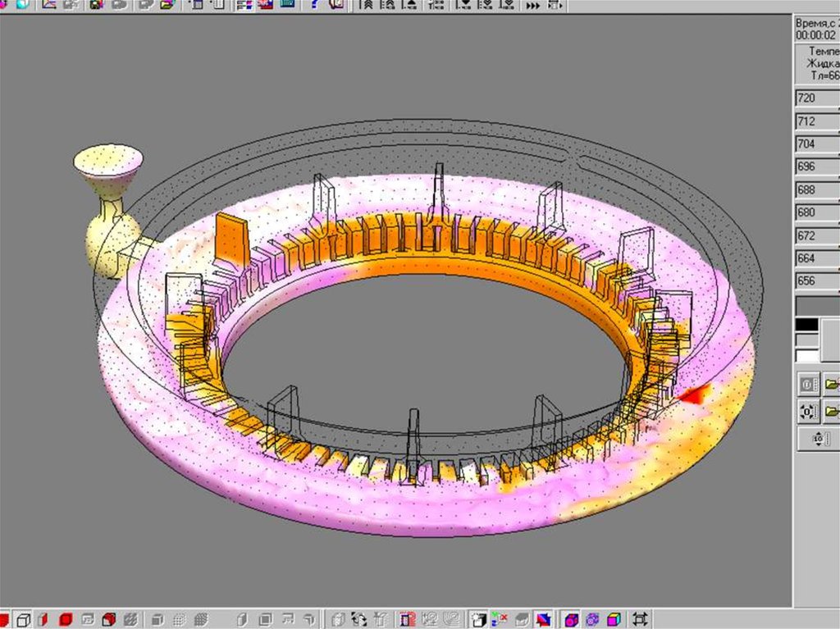Click the yellow open folder icon in top toolbar
Image resolution: width=840 pixels, height=629 pixels.
click(167, 4)
